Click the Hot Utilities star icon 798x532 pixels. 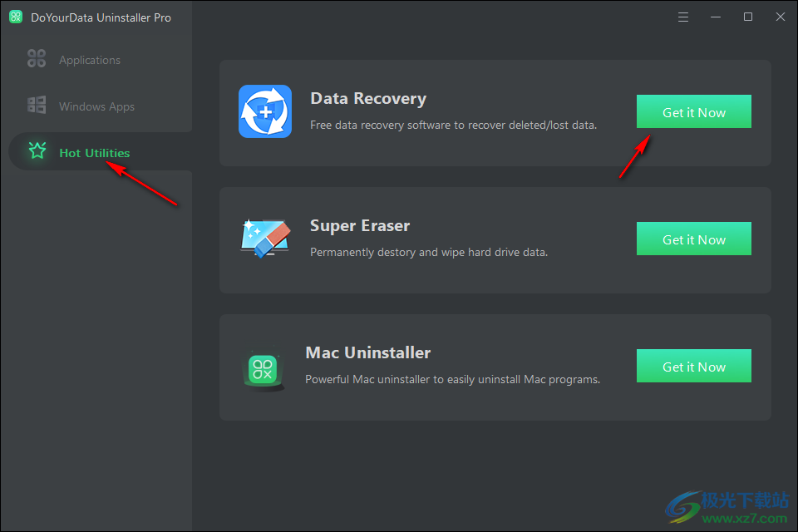pos(37,150)
